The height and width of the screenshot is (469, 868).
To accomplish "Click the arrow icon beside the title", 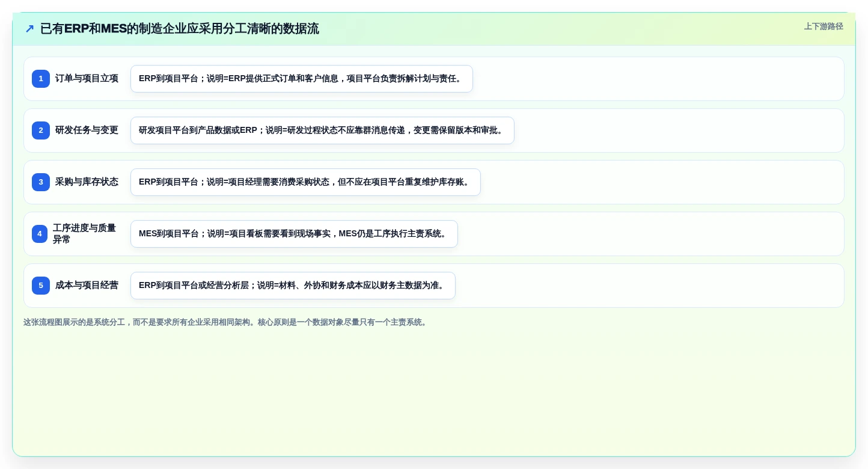I will pyautogui.click(x=29, y=29).
